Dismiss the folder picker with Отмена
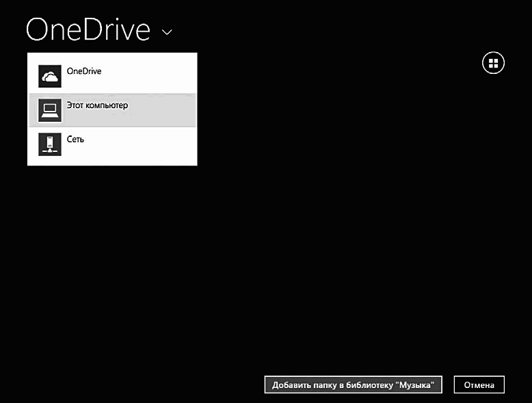 [x=479, y=385]
